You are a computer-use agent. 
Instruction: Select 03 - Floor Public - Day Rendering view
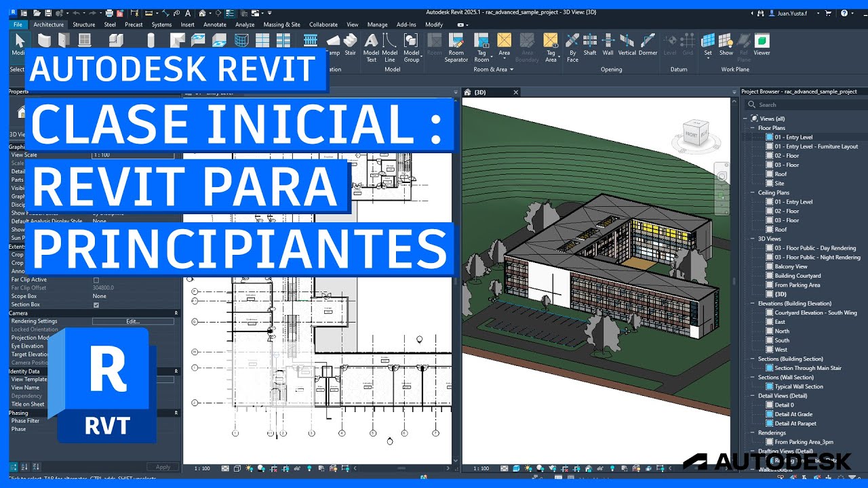coord(815,248)
